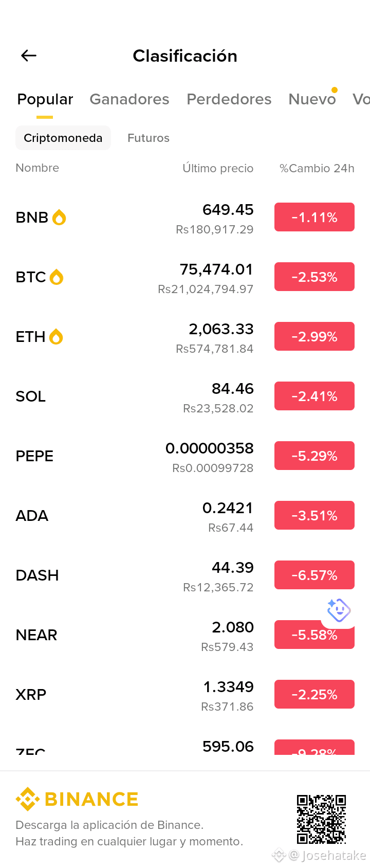Open the Nuevo tab
This screenshot has width=370, height=868.
click(312, 99)
